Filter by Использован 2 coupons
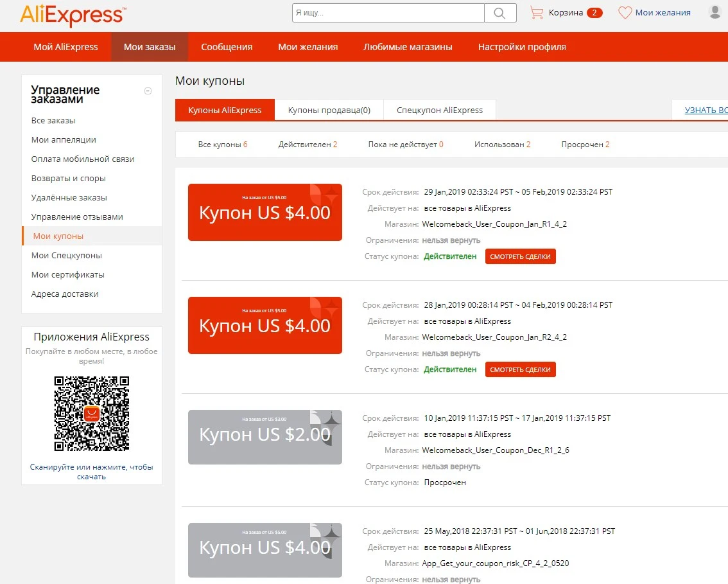Image resolution: width=728 pixels, height=584 pixels. coord(503,145)
